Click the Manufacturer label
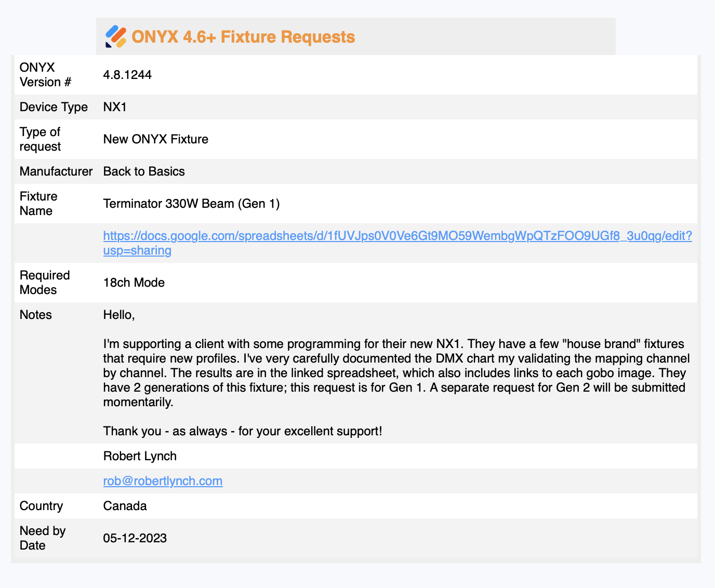Screen dimensions: 715x588 [56, 171]
